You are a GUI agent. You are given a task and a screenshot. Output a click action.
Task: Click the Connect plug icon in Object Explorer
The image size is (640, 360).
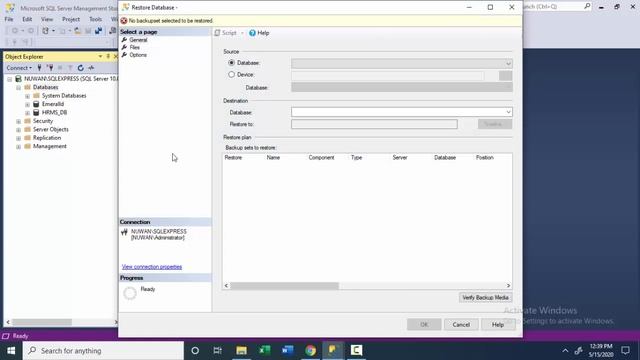point(40,68)
